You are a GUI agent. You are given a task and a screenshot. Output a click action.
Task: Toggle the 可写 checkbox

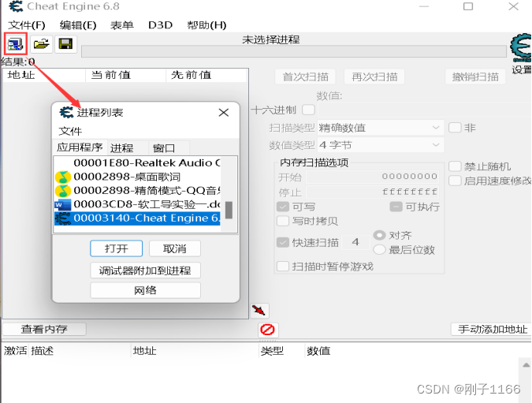pyautogui.click(x=283, y=207)
